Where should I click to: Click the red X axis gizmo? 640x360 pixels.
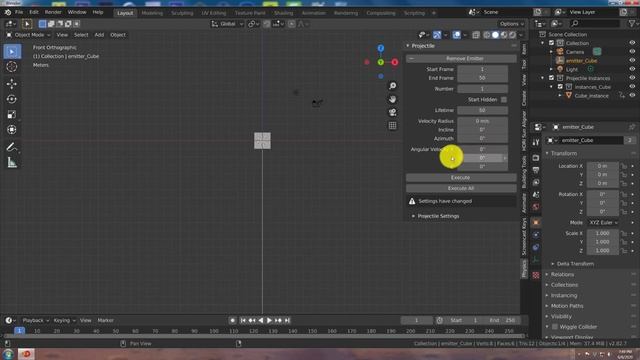point(395,62)
